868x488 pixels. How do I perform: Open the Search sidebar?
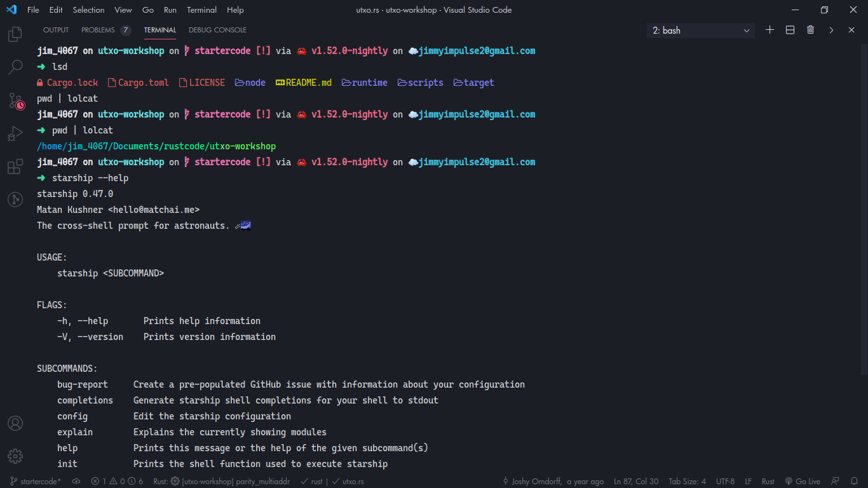click(x=15, y=67)
